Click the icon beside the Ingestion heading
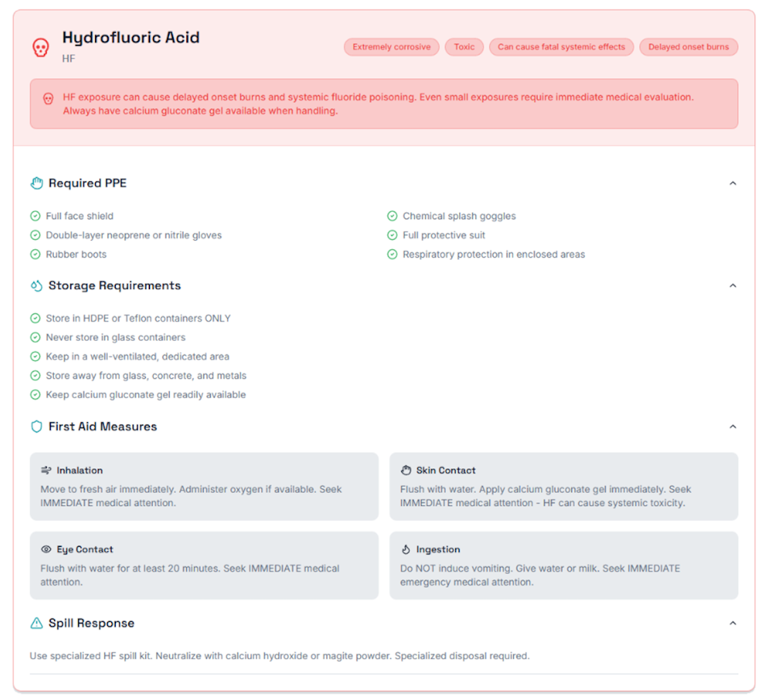This screenshot has width=770, height=700. click(x=406, y=549)
